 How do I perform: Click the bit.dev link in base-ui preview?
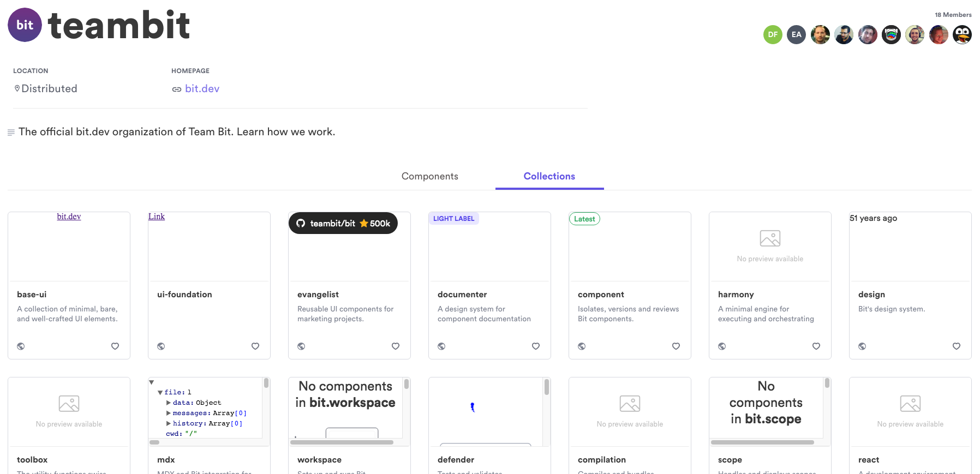pos(69,217)
